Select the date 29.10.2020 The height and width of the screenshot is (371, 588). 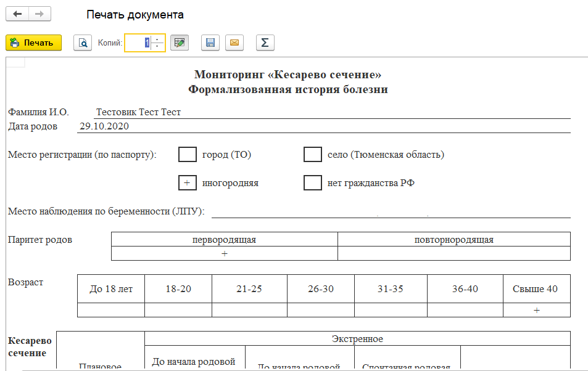coord(104,126)
